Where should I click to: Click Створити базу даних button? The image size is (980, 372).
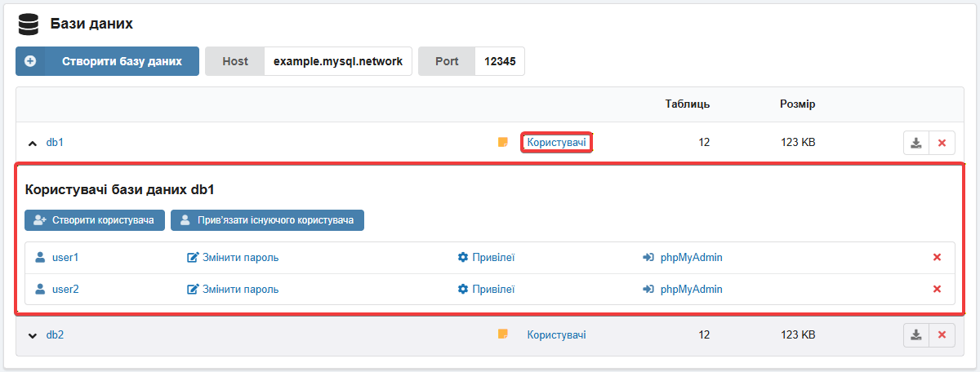click(107, 61)
